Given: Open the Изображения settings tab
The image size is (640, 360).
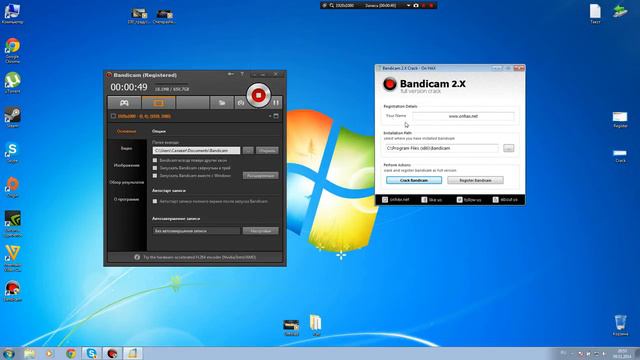Looking at the screenshot, I should tap(127, 166).
